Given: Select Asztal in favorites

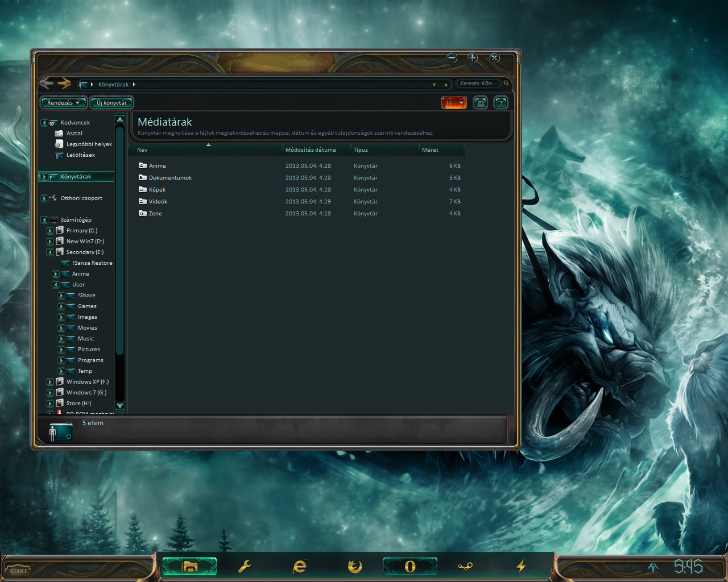Looking at the screenshot, I should [x=74, y=134].
